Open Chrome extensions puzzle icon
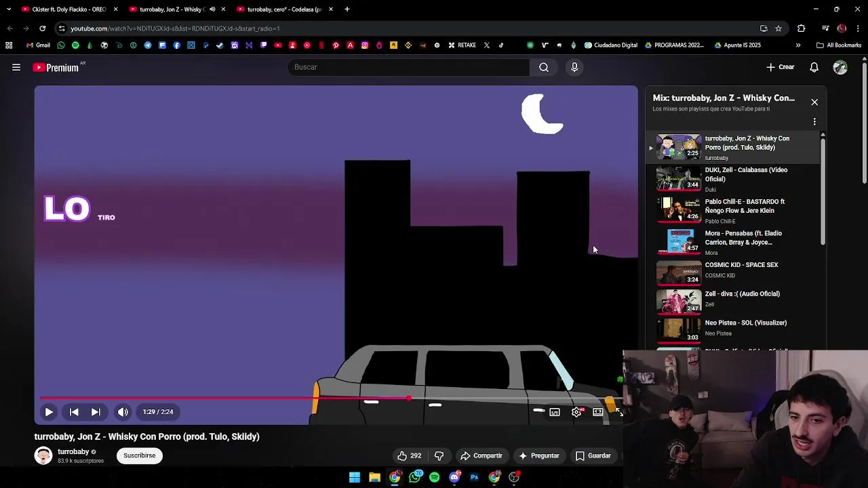Screen dimensions: 868x488 click(x=801, y=28)
